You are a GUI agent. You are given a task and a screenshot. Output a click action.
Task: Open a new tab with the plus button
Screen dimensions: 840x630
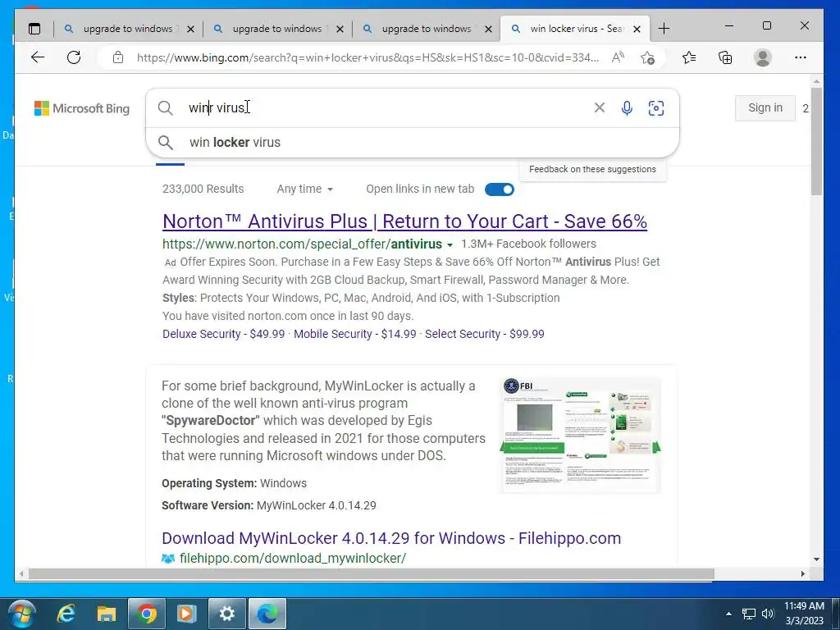(664, 29)
